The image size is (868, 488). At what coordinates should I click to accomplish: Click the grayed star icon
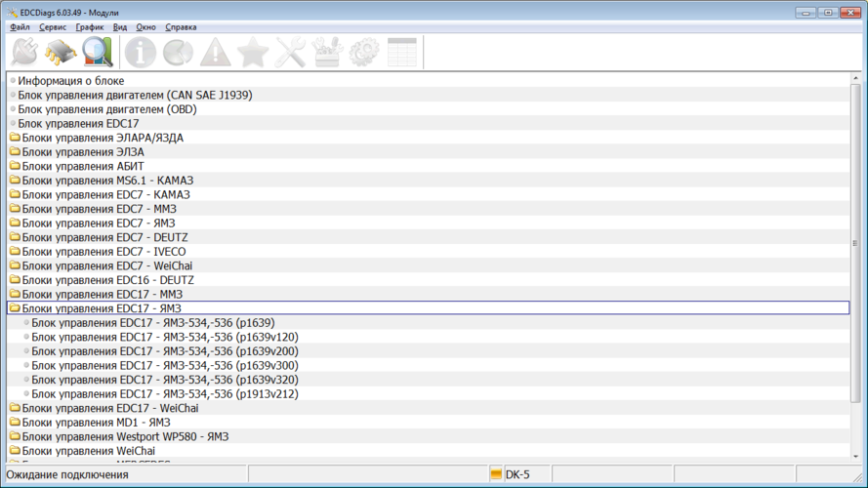(x=253, y=53)
